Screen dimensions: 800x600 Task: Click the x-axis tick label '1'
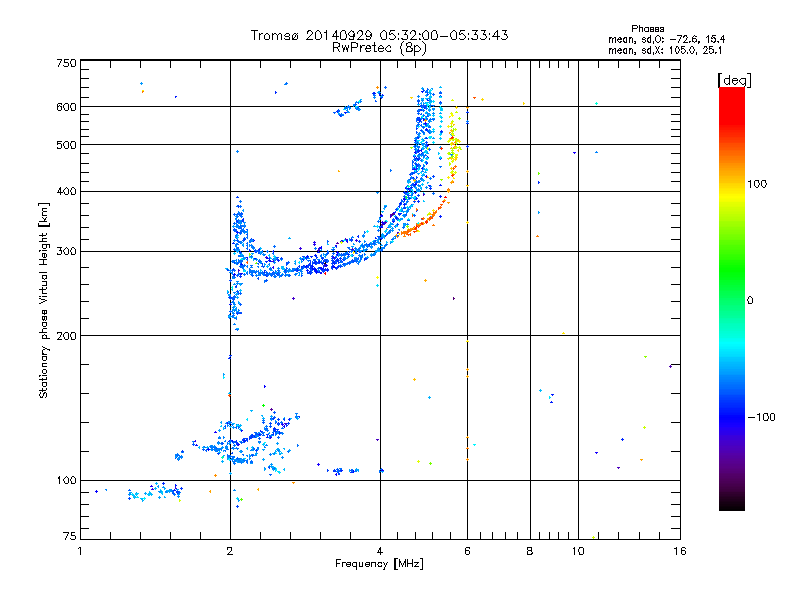coord(80,551)
